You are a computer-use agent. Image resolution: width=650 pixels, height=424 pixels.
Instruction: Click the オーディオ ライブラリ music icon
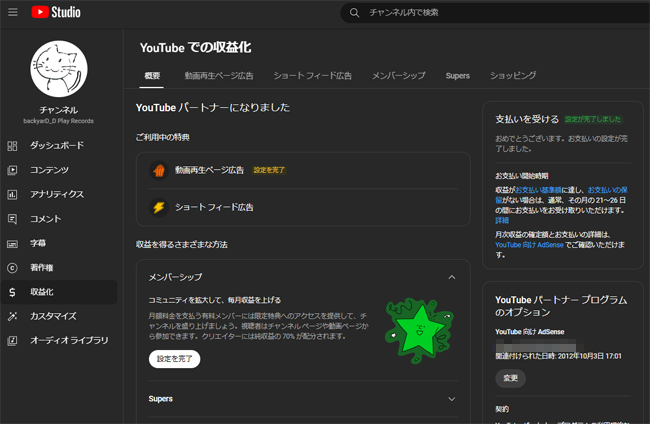click(12, 341)
